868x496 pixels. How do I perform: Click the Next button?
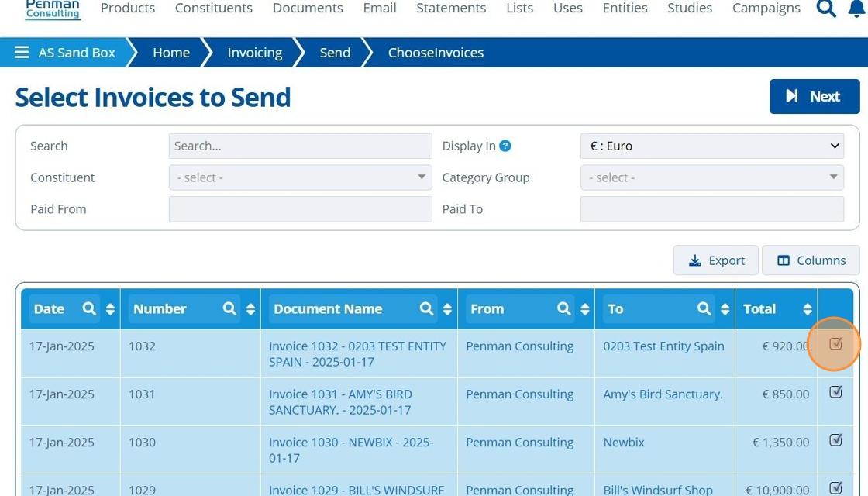815,96
